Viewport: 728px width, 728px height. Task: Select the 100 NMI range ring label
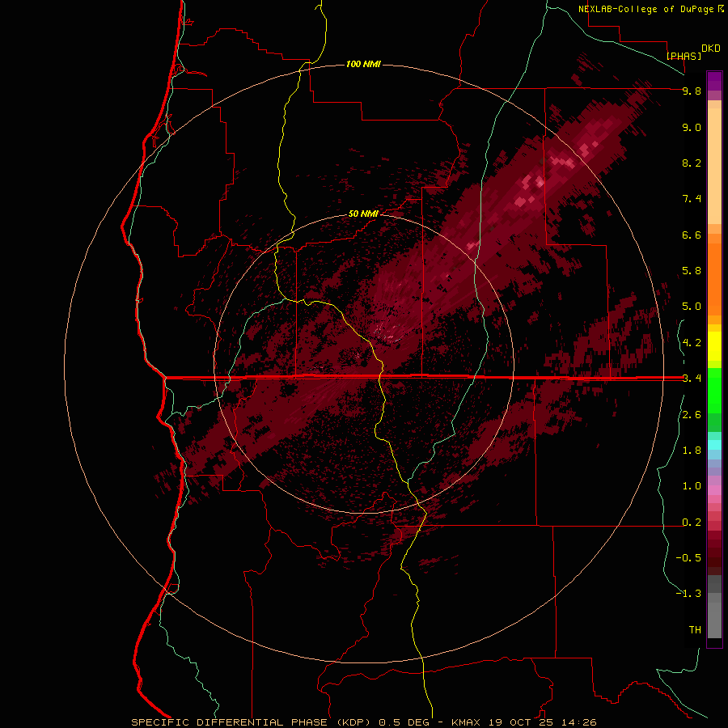[x=363, y=64]
